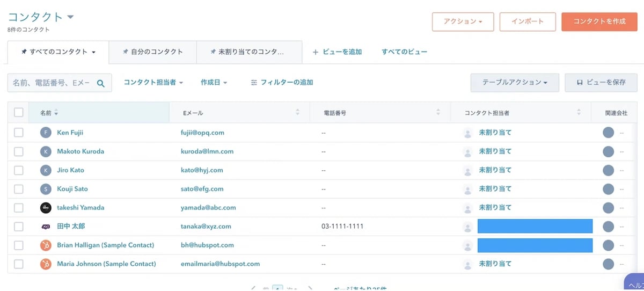Click 未割り当て in Makoto Kuroda row
This screenshot has width=644, height=291.
[x=495, y=151]
